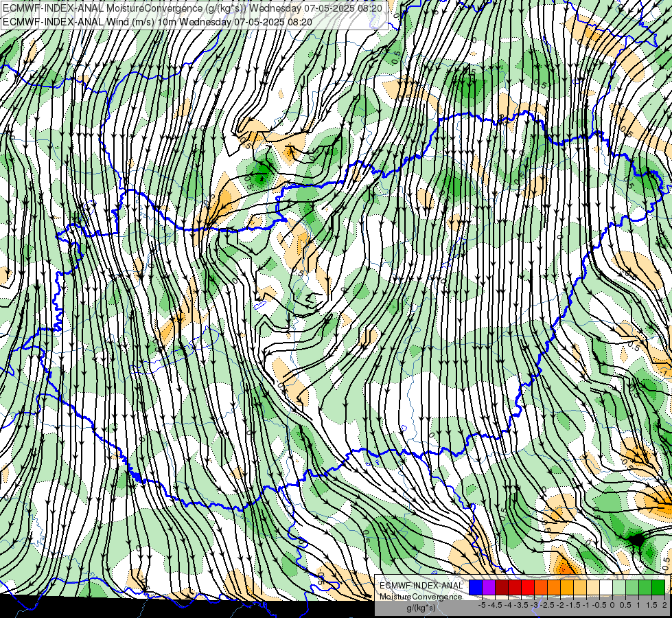Screen dimensions: 672x618
Task: Click the scale label 2 at legend end
Action: [664, 605]
